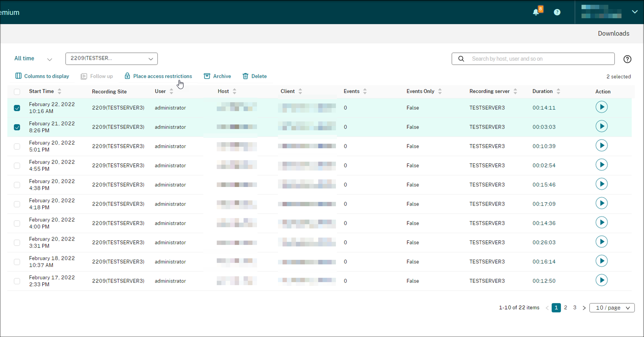Open the Columns to display menu
The image size is (644, 337).
click(42, 76)
